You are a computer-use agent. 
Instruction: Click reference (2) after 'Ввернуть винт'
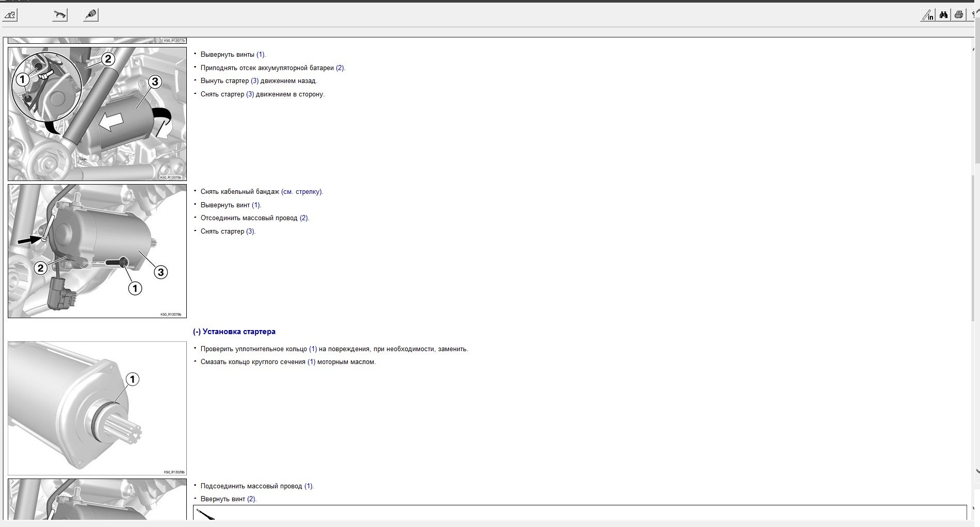tap(251, 499)
